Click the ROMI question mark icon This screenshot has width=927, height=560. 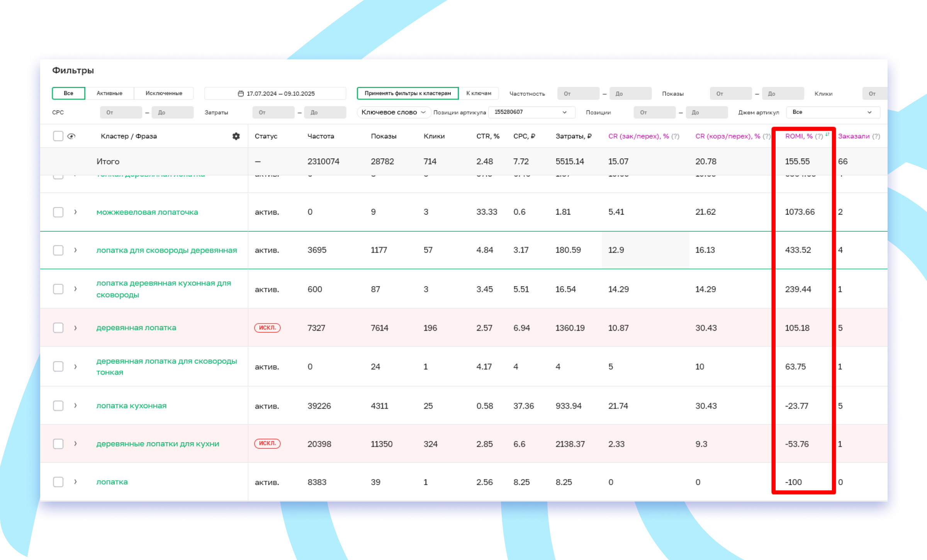(819, 136)
